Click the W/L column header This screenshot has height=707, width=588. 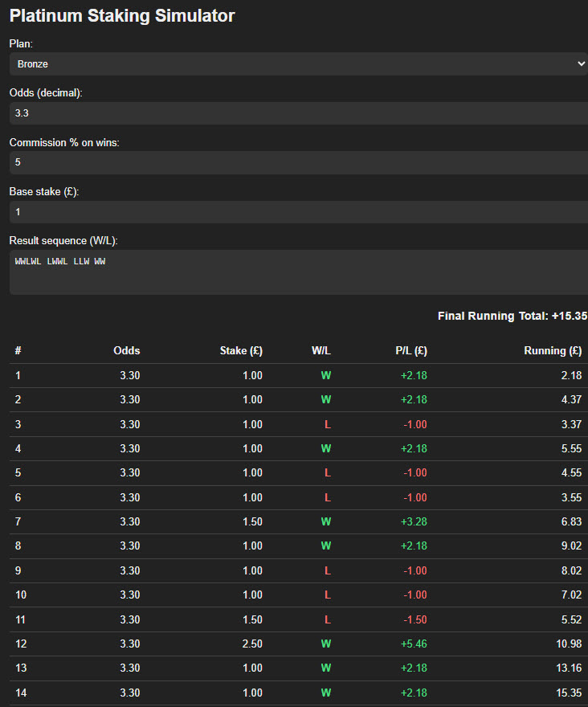[321, 351]
